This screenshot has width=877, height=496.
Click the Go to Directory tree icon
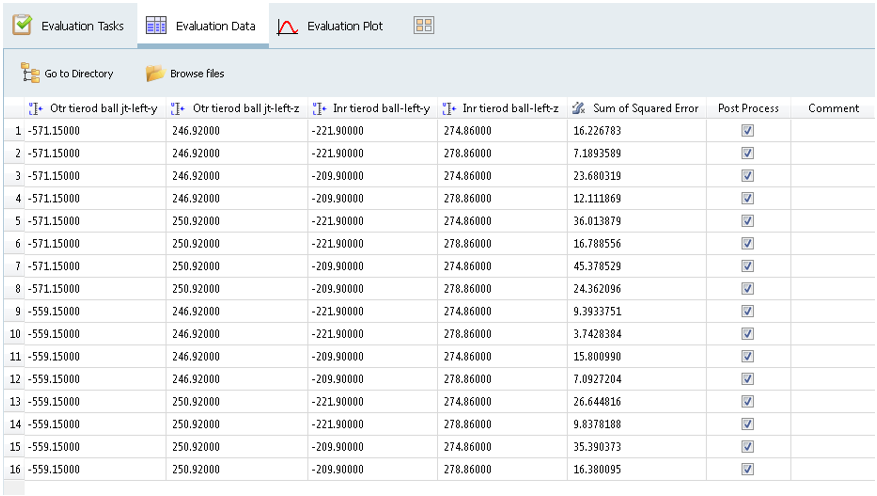30,73
